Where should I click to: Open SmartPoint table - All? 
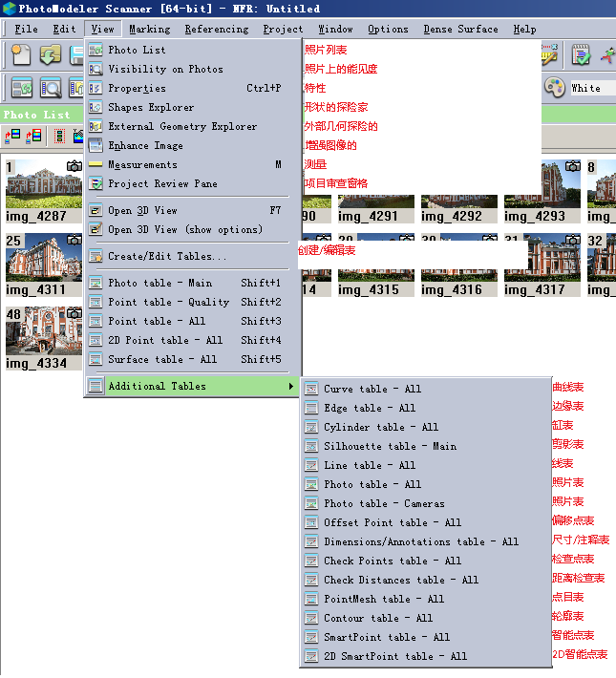tap(426, 637)
